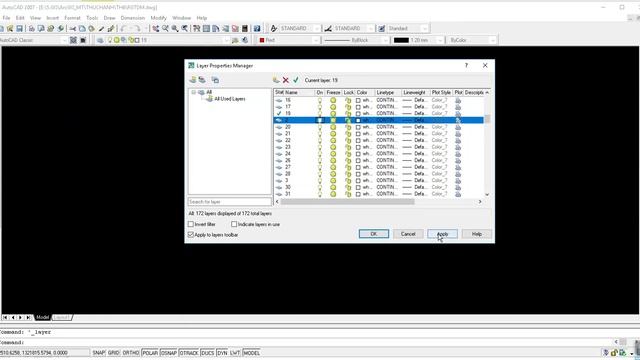Click the color swatch for layer 16
The image size is (640, 360).
click(358, 100)
